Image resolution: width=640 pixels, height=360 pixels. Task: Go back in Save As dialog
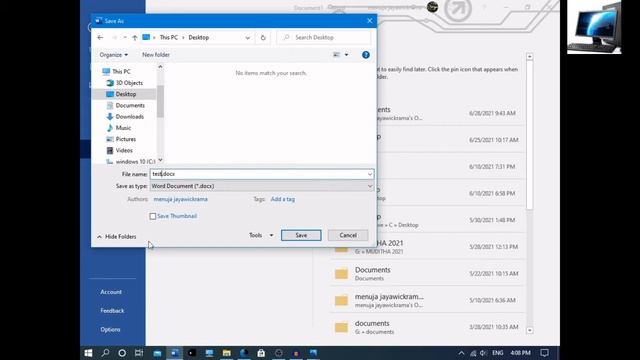[100, 38]
